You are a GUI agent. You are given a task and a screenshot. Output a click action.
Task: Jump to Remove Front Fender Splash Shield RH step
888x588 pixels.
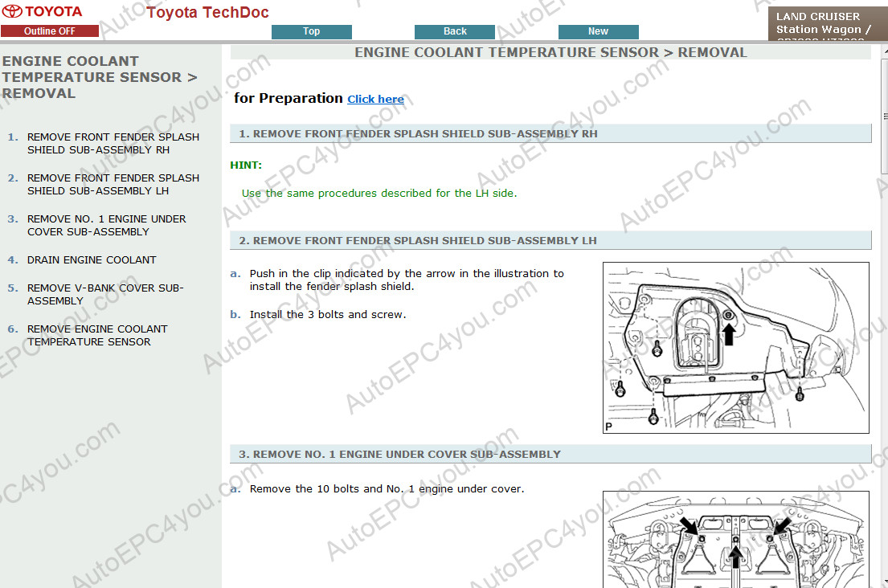click(x=113, y=143)
